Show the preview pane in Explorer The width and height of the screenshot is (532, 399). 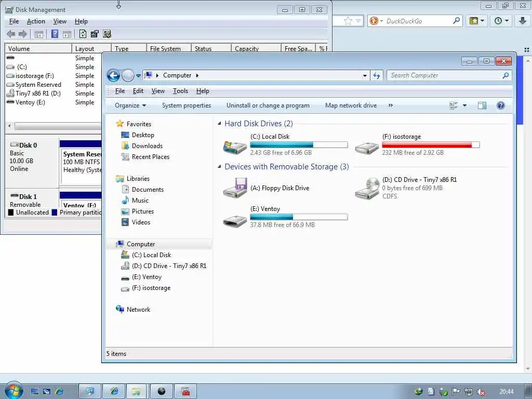tap(482, 105)
